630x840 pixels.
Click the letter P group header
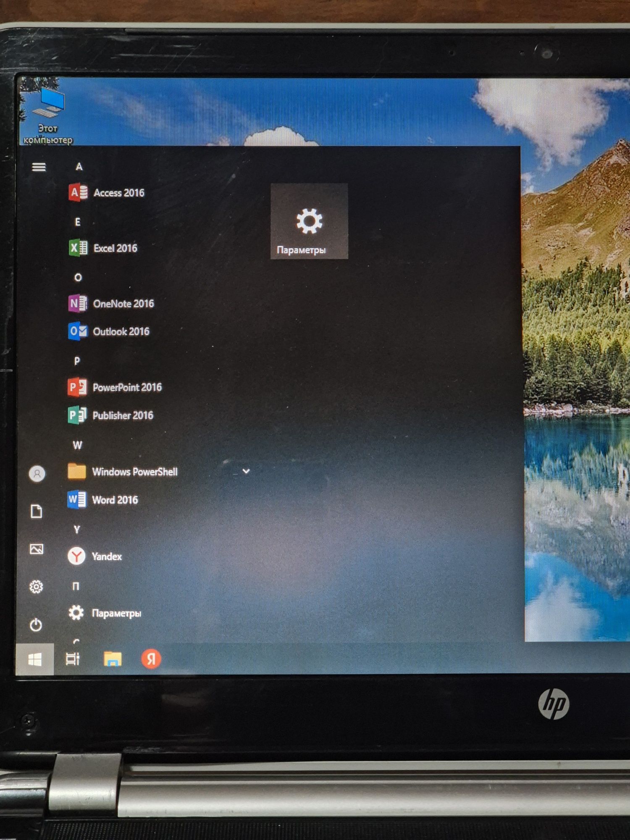click(77, 361)
